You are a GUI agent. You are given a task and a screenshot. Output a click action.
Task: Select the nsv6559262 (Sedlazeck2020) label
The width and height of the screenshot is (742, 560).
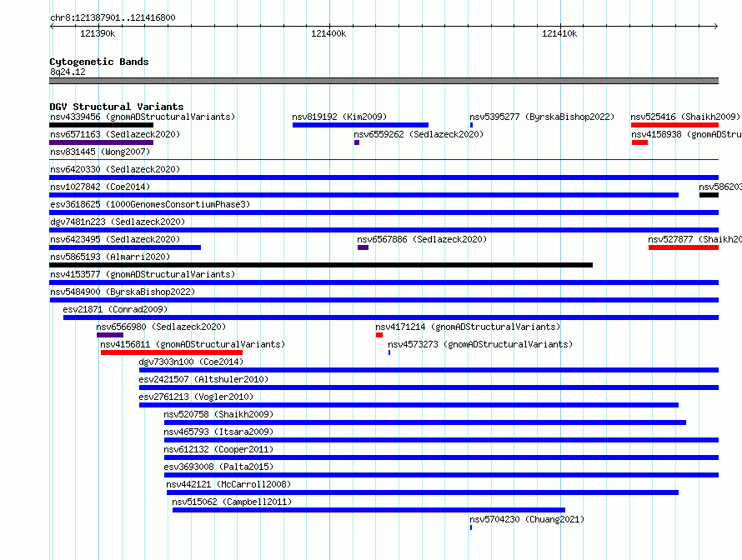419,134
